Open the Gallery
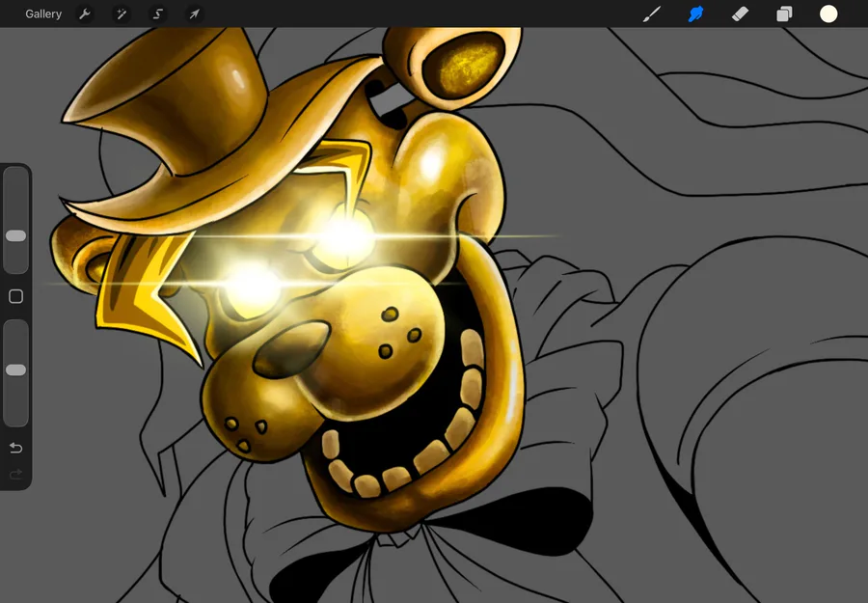 (43, 14)
